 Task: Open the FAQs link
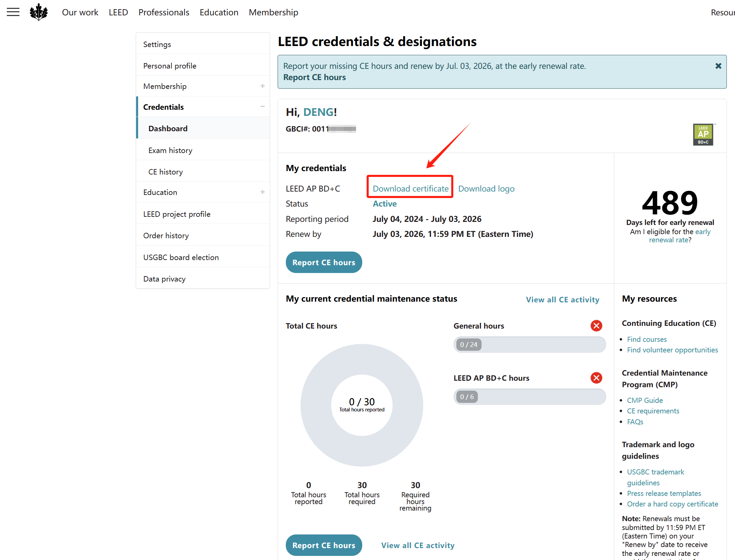click(x=635, y=422)
